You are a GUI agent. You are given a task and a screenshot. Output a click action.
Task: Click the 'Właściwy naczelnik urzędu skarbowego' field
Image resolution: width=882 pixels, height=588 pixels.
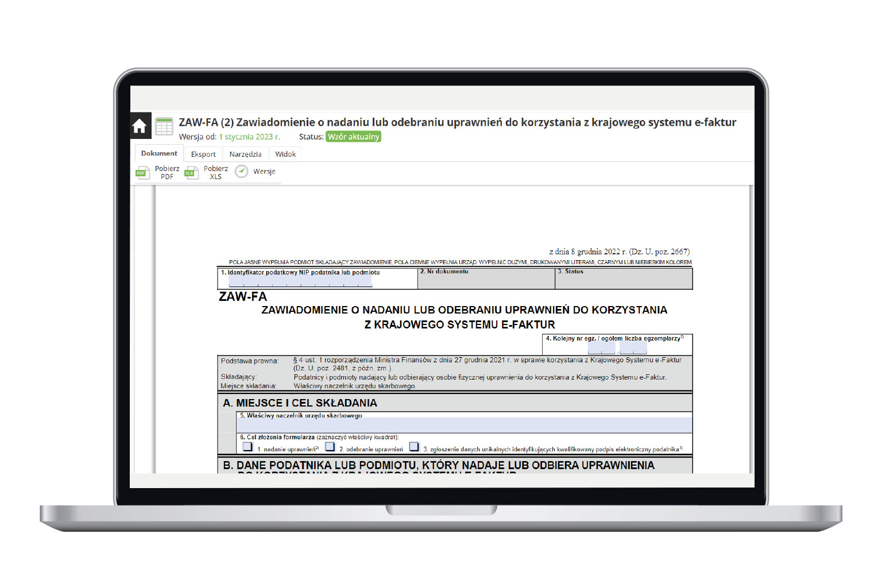[x=464, y=425]
